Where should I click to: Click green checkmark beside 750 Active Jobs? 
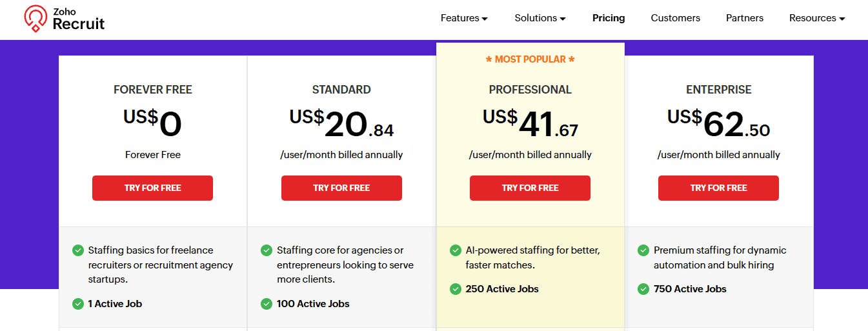click(x=643, y=289)
